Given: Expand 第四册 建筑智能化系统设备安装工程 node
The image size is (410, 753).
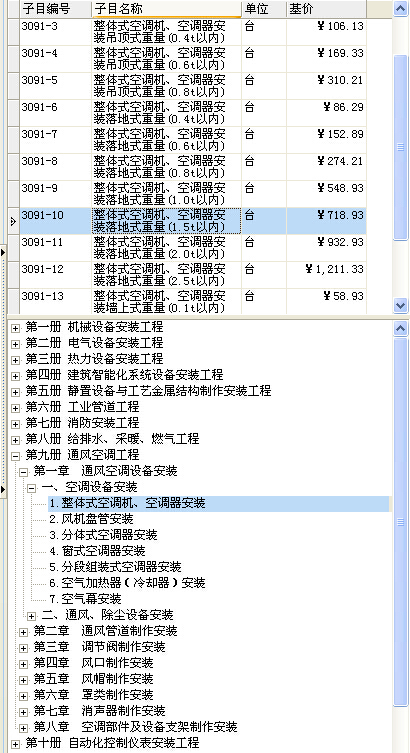Looking at the screenshot, I should (x=16, y=376).
